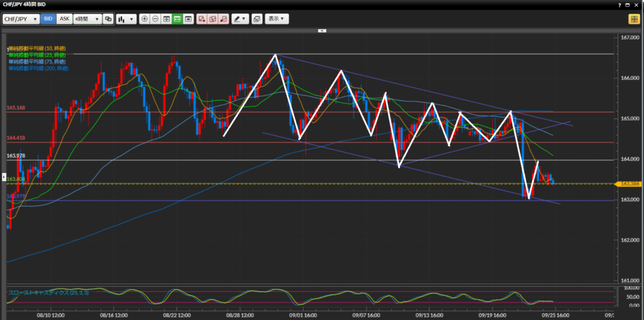
Task: Zoom out with the minus magnifier icon
Action: pyautogui.click(x=155, y=19)
